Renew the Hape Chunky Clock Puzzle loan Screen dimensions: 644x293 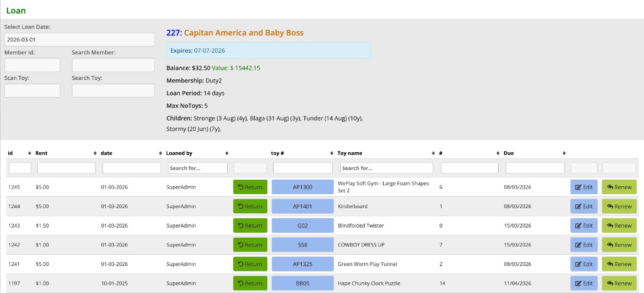tap(619, 283)
